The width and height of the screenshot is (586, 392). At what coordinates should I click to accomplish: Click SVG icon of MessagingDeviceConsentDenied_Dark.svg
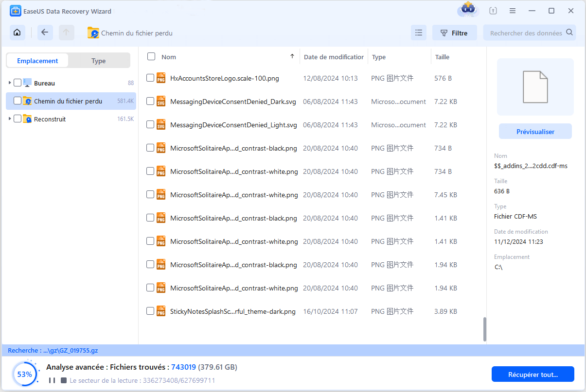pyautogui.click(x=161, y=102)
